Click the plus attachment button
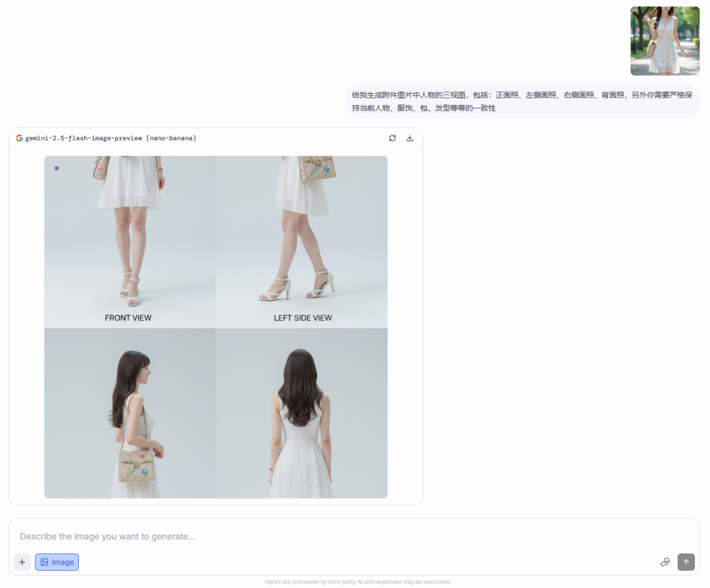The image size is (710, 588). coord(22,562)
